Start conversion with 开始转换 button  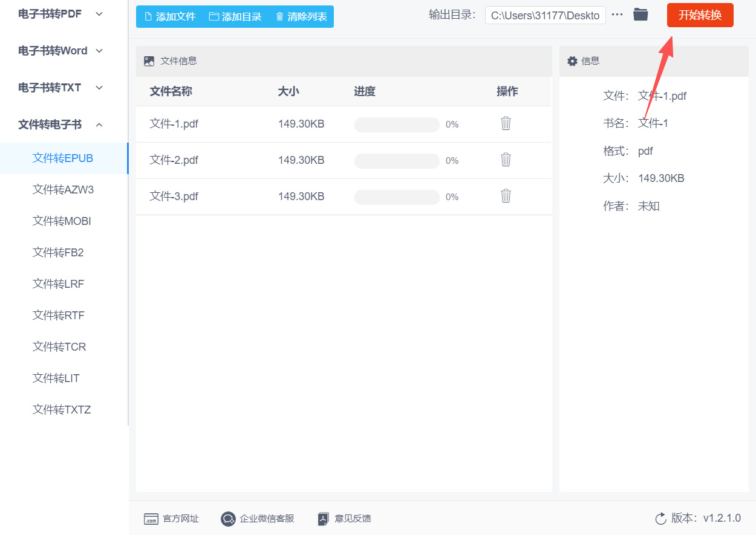click(700, 15)
